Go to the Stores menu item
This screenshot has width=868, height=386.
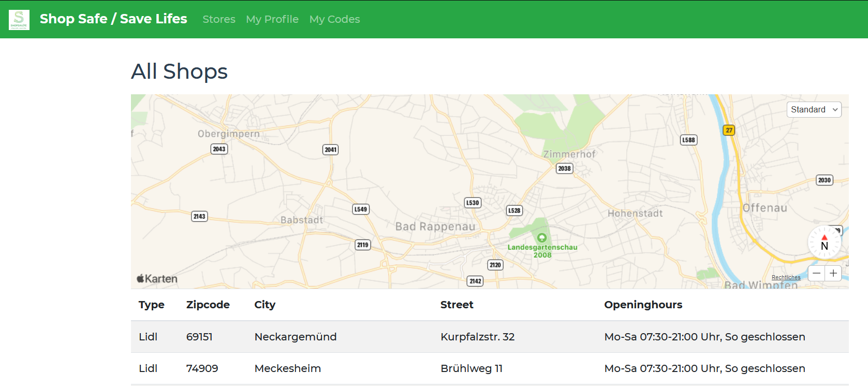click(x=219, y=19)
